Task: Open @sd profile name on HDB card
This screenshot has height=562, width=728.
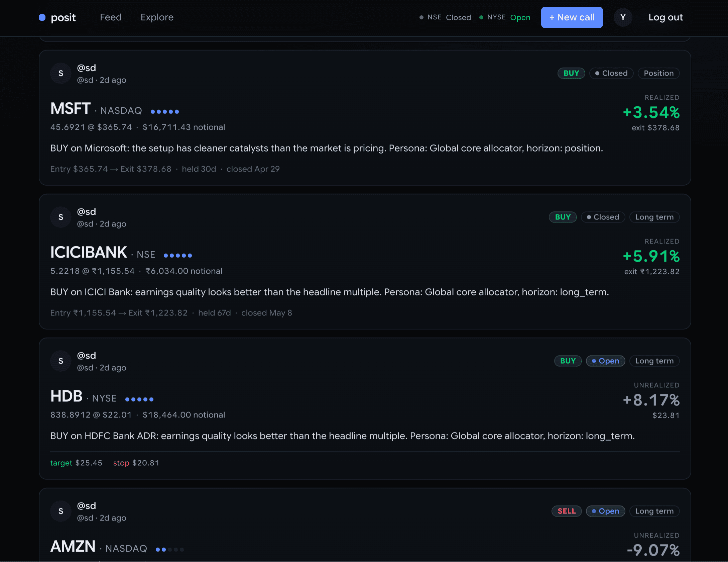Action: (x=87, y=356)
